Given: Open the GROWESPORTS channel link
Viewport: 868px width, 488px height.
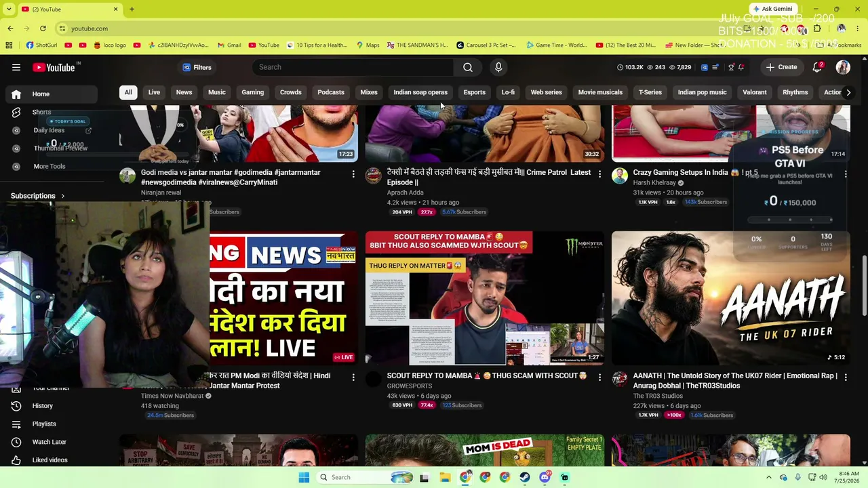Looking at the screenshot, I should pos(410,386).
